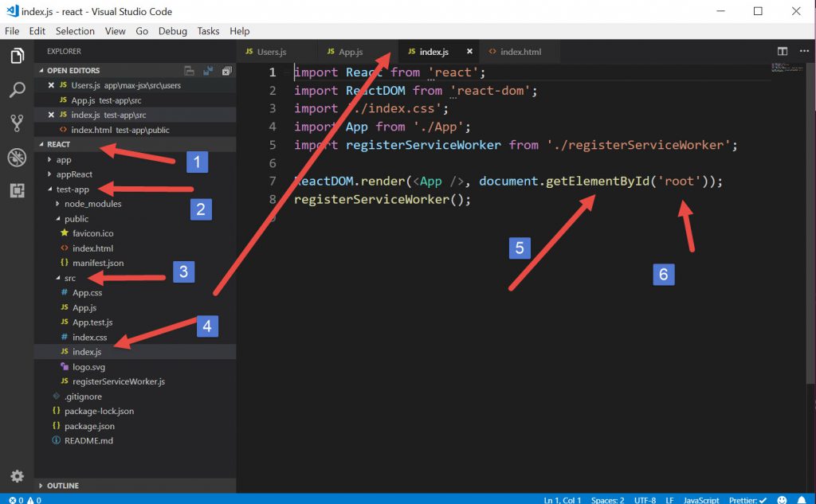The image size is (816, 504).
Task: Expand the node_modules folder
Action: (x=92, y=204)
